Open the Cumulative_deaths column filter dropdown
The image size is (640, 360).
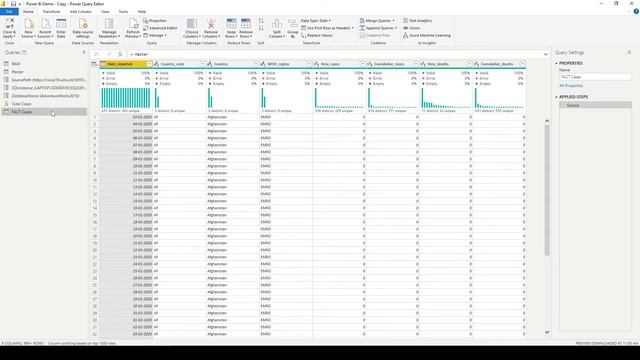[x=522, y=64]
